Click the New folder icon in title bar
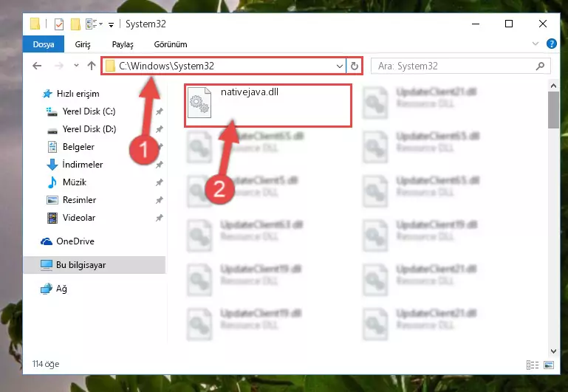Image resolution: width=568 pixels, height=392 pixels. 75,24
